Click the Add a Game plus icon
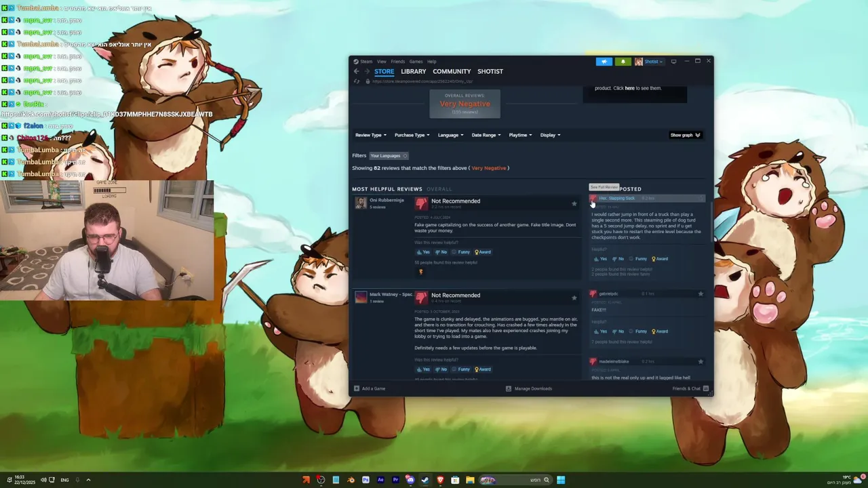The width and height of the screenshot is (868, 488). click(x=357, y=389)
